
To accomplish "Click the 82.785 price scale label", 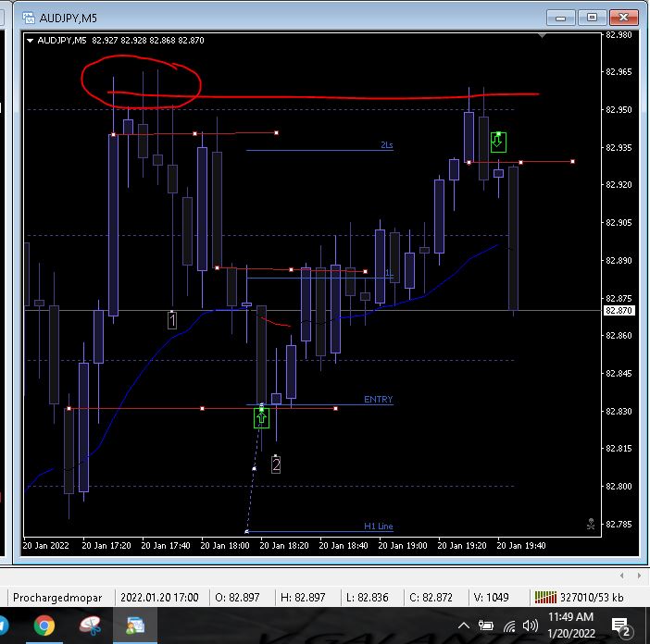I will pos(619,524).
